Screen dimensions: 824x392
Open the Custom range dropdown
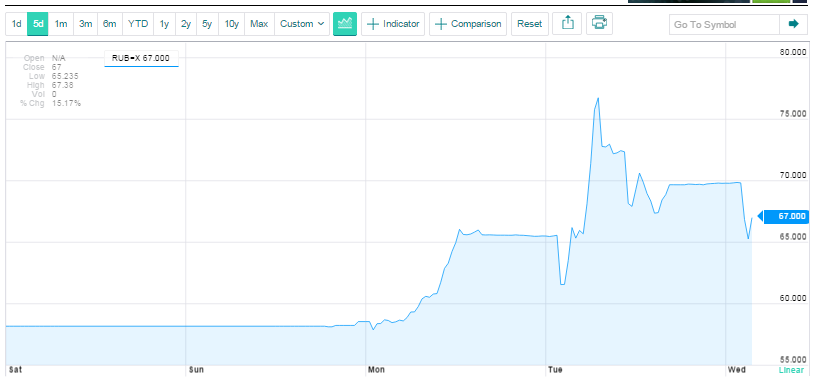[x=302, y=24]
